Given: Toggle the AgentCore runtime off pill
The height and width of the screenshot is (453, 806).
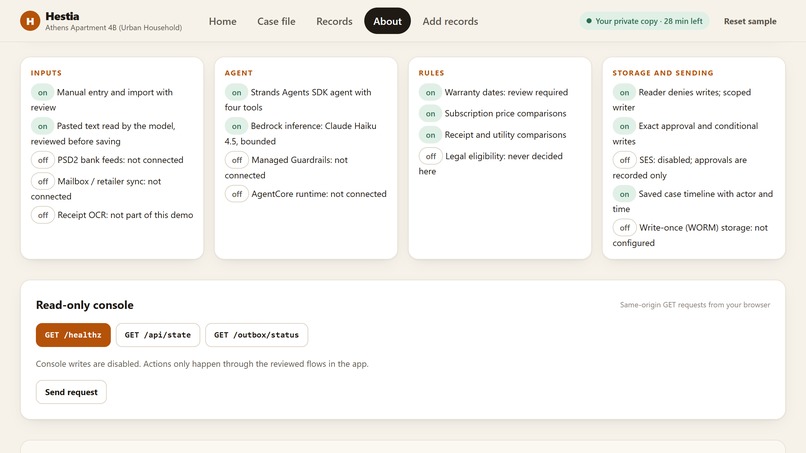Looking at the screenshot, I should (237, 194).
